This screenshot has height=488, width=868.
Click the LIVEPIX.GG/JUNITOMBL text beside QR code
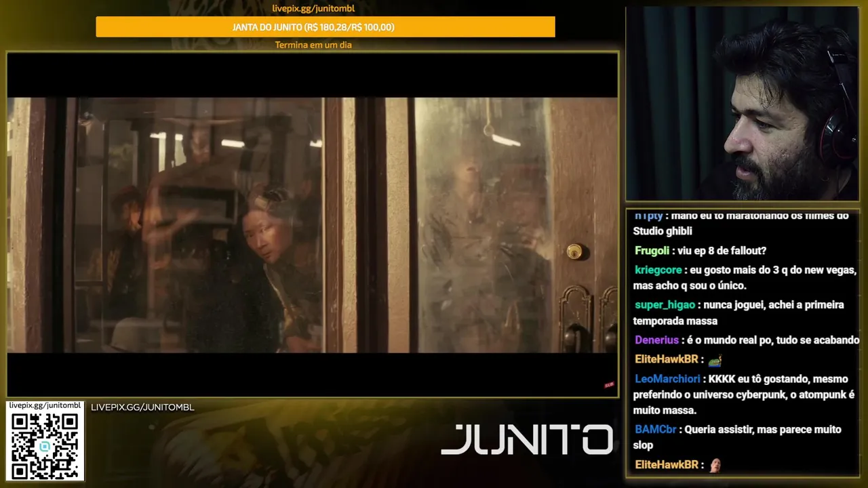coord(142,407)
